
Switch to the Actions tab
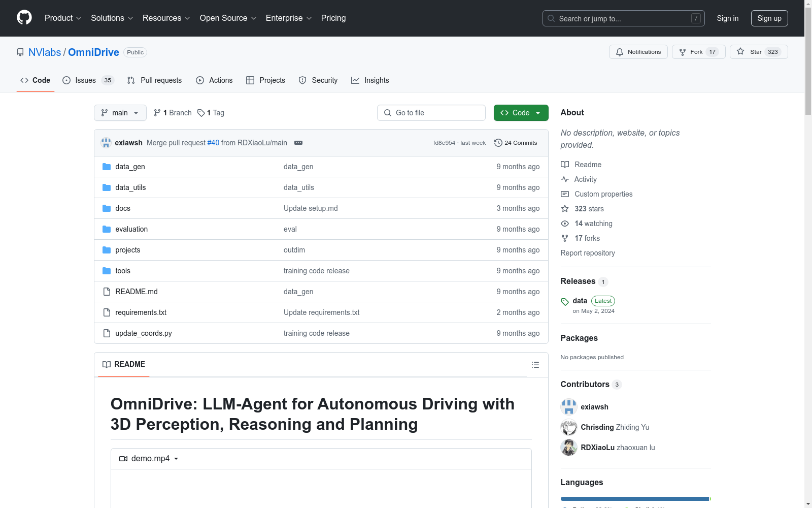pyautogui.click(x=214, y=80)
